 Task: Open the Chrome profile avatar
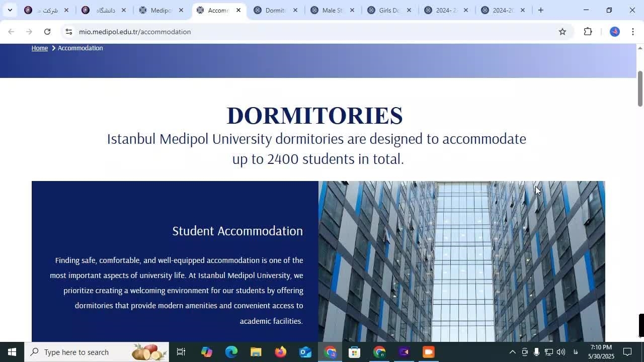614,32
